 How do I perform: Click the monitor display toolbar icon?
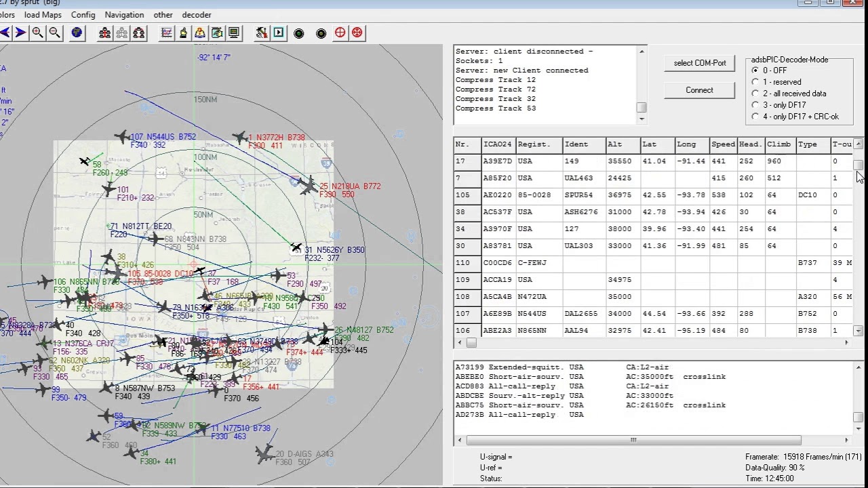[234, 33]
